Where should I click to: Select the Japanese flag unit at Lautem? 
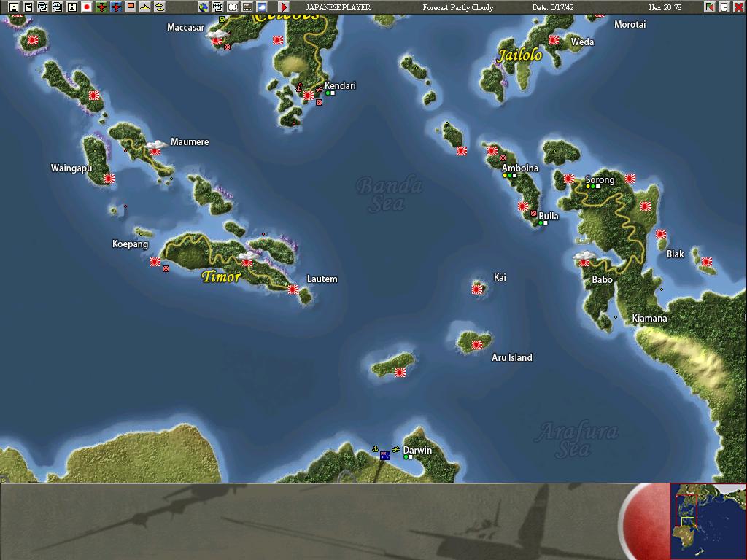293,289
